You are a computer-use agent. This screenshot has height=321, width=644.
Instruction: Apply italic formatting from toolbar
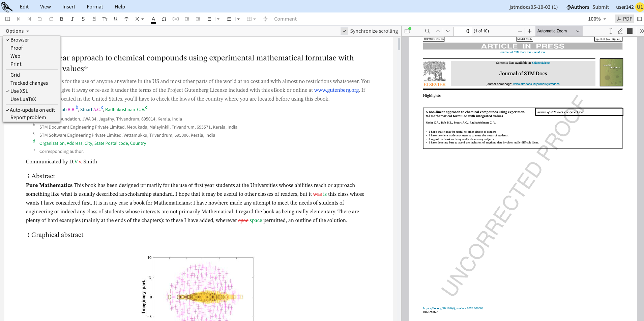(x=72, y=19)
